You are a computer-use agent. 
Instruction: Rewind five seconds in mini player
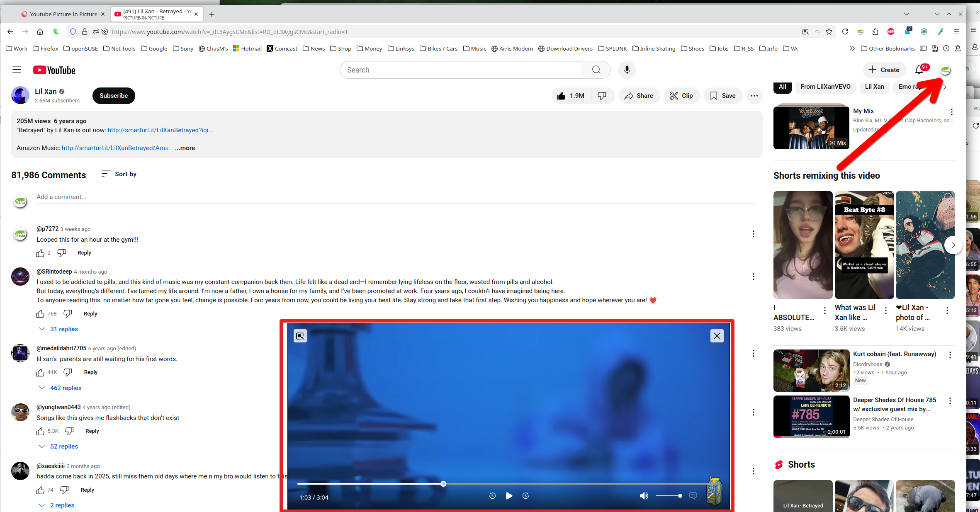(x=492, y=496)
